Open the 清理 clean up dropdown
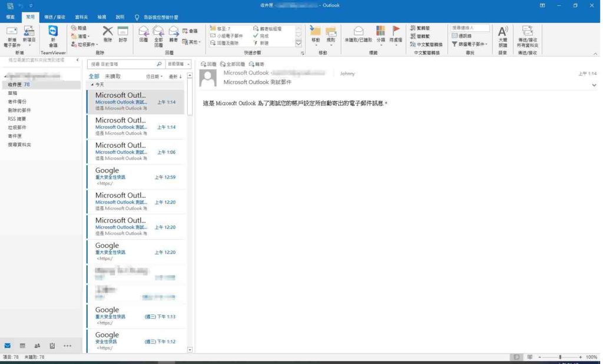This screenshot has width=603, height=364. [80, 36]
